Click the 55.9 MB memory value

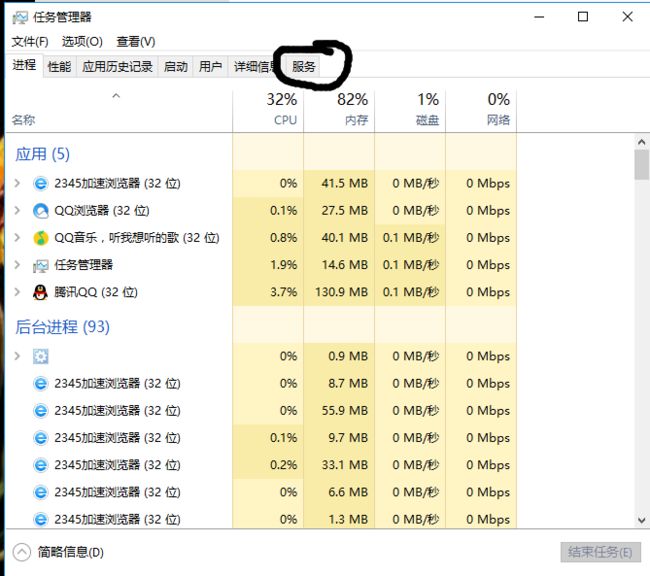click(345, 411)
